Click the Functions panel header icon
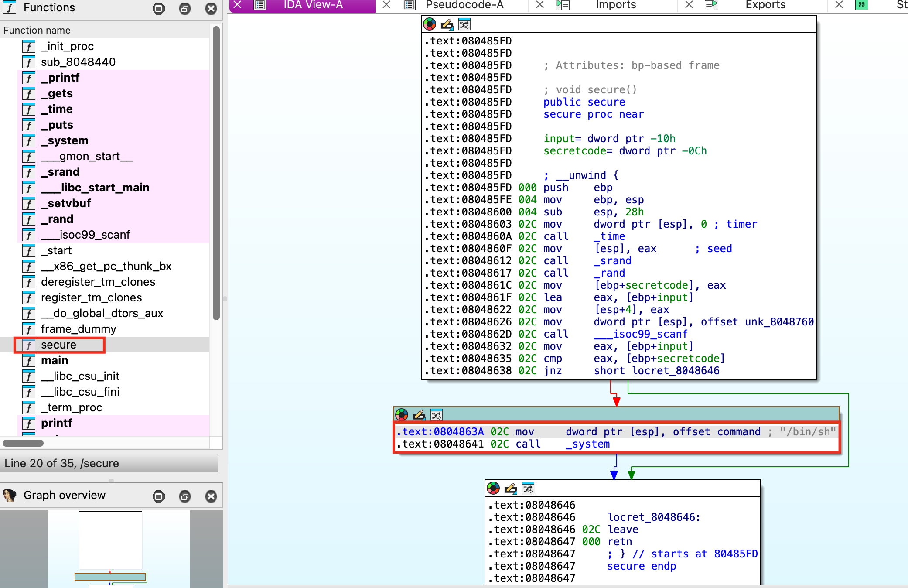Screen dimensions: 908x588 tap(10, 7)
